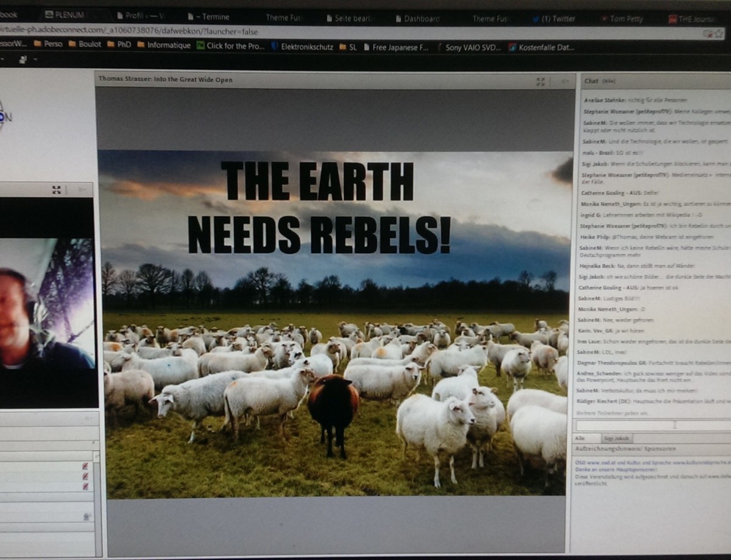Click the 'Kostenfalle Dat...' bookmark icon
Image resolution: width=731 pixels, height=560 pixels.
coord(512,47)
